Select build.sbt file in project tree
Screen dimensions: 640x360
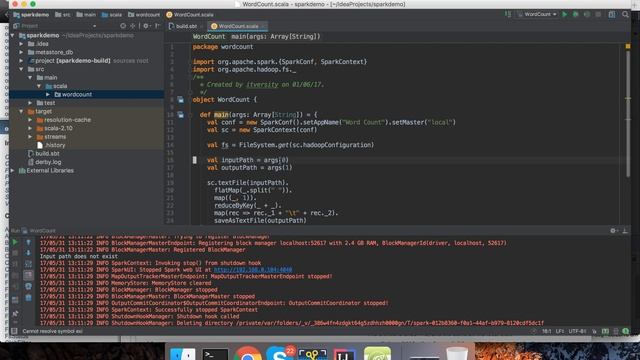(44, 153)
